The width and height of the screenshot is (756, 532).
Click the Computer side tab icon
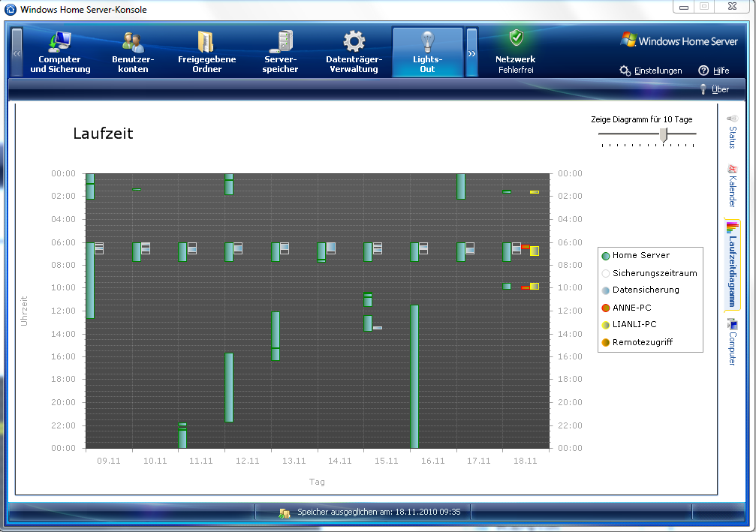coord(733,324)
